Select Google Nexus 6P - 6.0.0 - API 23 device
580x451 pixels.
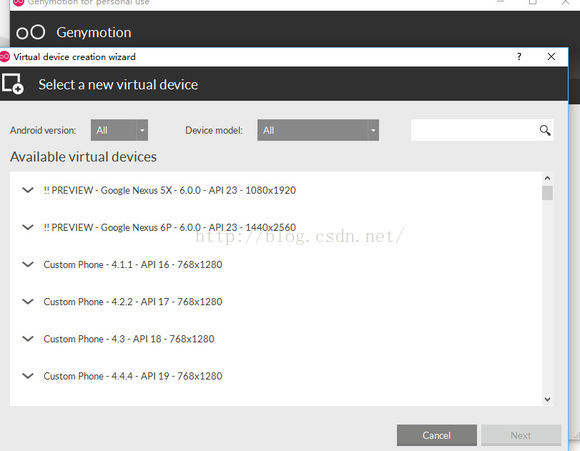click(170, 227)
